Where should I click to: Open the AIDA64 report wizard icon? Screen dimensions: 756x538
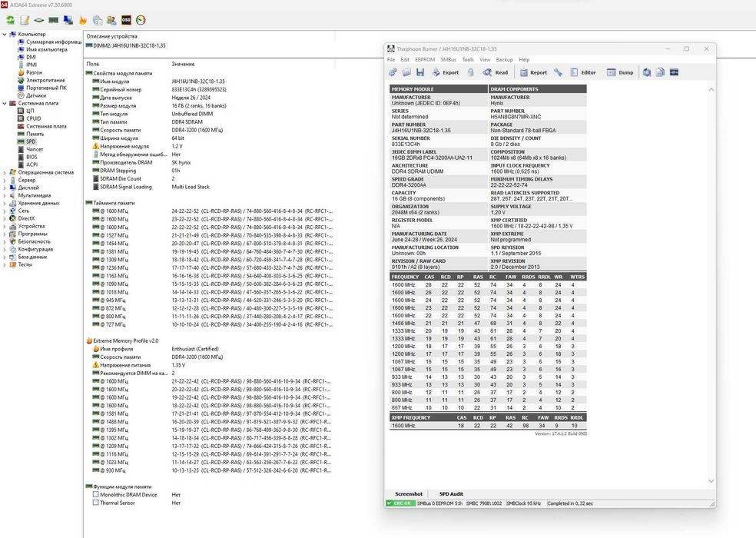click(25, 20)
